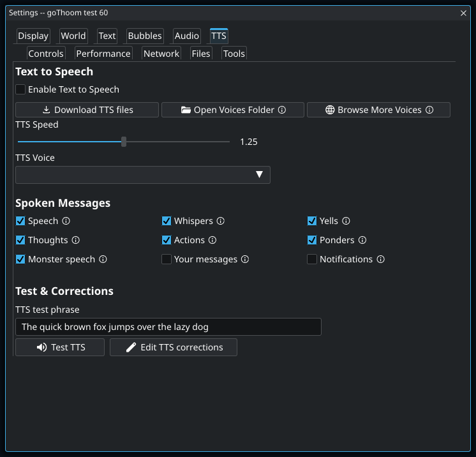Open the Performance tab
The image size is (476, 457).
pos(103,54)
